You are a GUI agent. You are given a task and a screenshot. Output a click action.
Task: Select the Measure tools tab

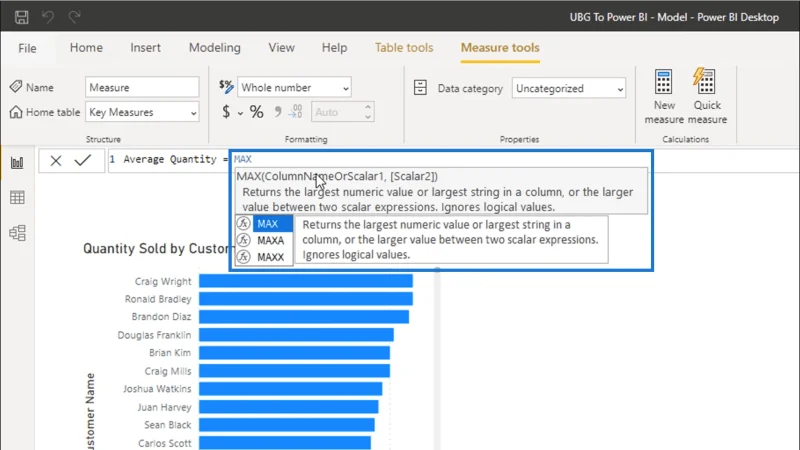500,47
